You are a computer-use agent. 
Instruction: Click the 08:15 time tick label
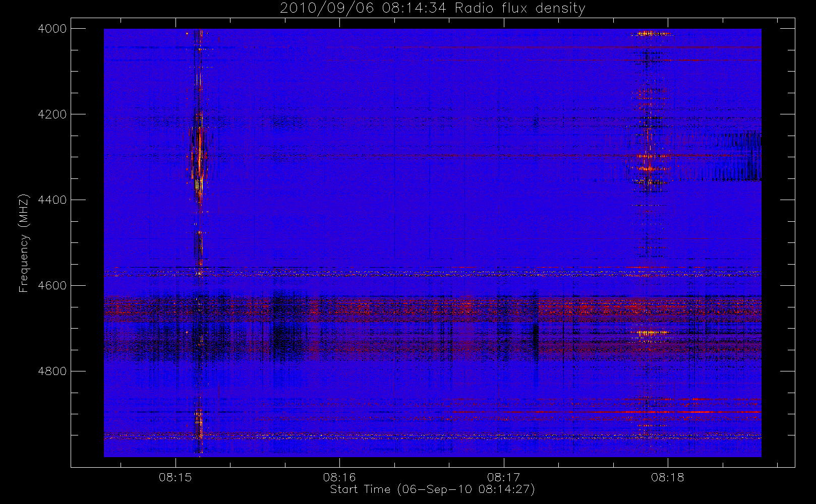pyautogui.click(x=176, y=477)
